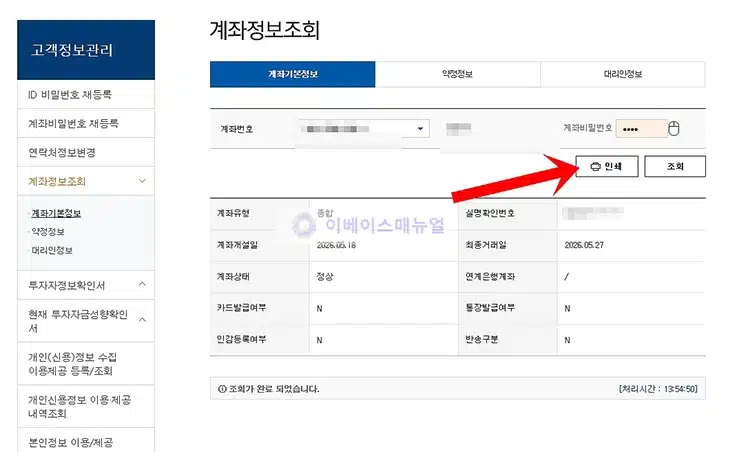This screenshot has height=452, width=730.
Task: Click the 계좌상태 value 정상
Action: (324, 277)
